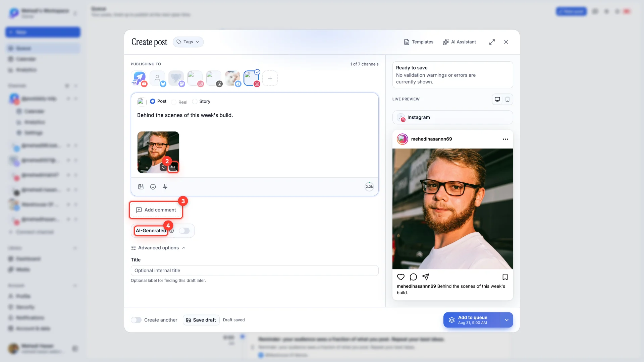
Task: Toggle the AI-Generated switch
Action: (x=184, y=231)
